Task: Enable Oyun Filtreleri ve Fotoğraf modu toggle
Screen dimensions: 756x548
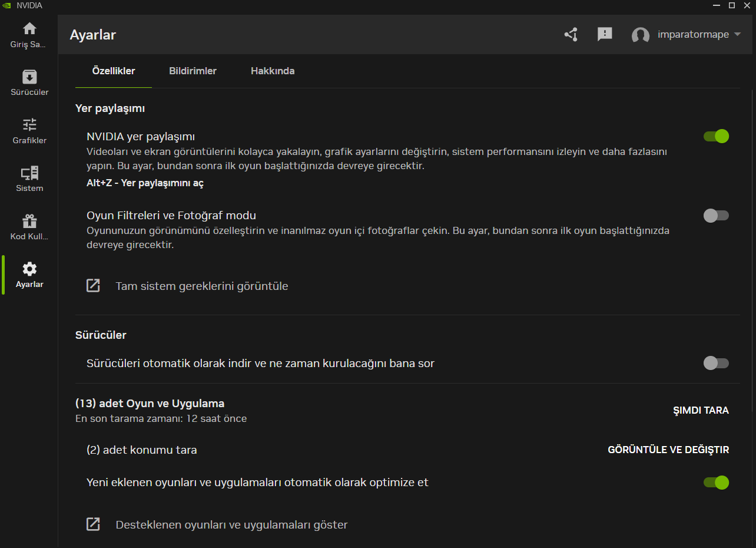Action: click(x=716, y=216)
